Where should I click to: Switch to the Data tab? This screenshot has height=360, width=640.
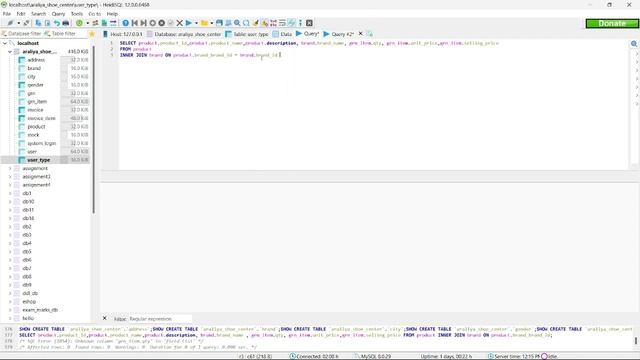tap(282, 34)
